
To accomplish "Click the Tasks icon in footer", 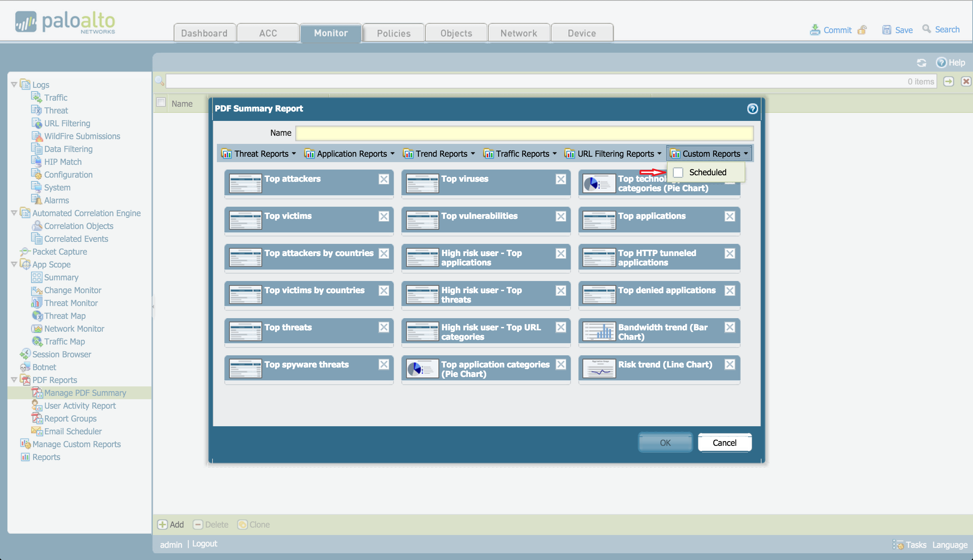I will pyautogui.click(x=898, y=544).
